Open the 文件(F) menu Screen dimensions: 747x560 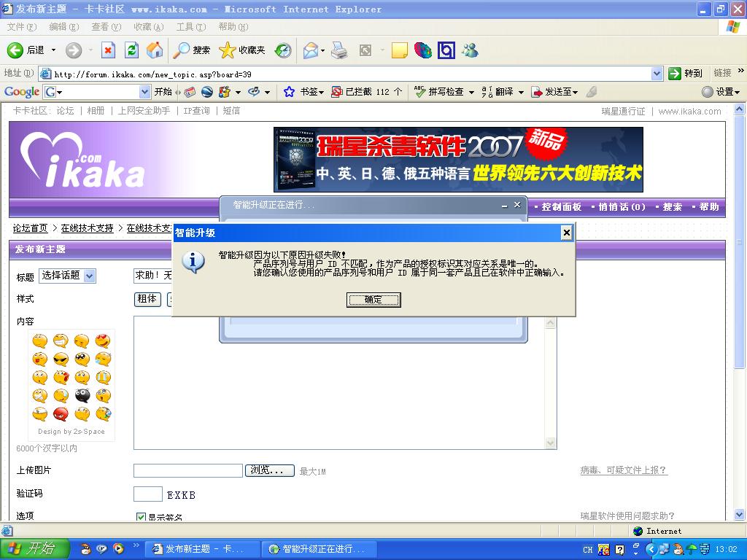(x=21, y=27)
